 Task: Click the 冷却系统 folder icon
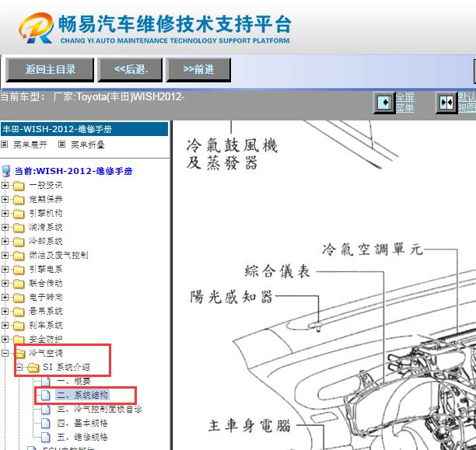(19, 241)
